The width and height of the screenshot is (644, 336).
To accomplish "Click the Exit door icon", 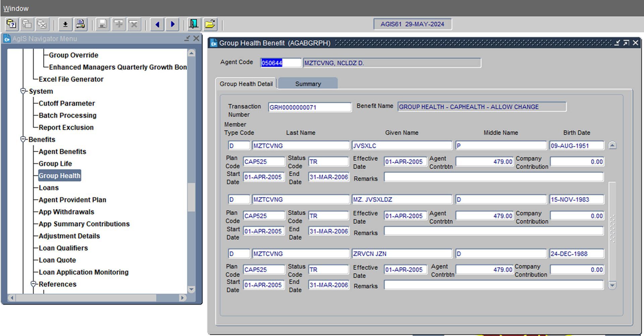I will [x=194, y=24].
